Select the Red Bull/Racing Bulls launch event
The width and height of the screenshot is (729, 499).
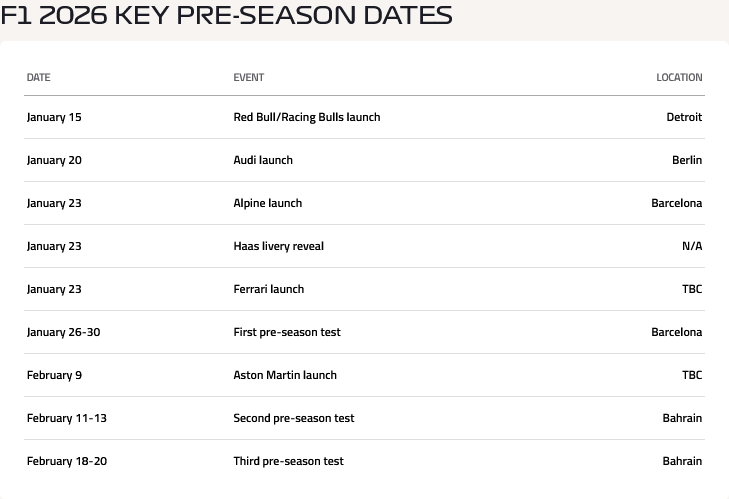pyautogui.click(x=306, y=117)
